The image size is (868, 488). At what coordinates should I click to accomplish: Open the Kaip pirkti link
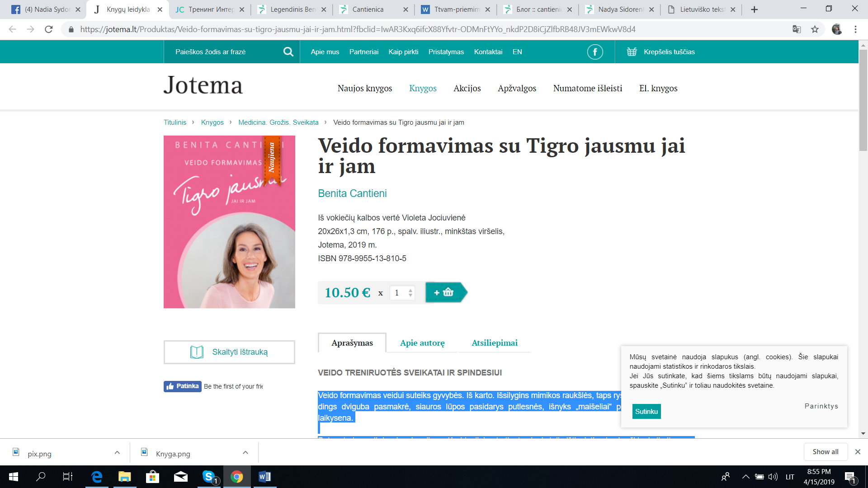(403, 52)
